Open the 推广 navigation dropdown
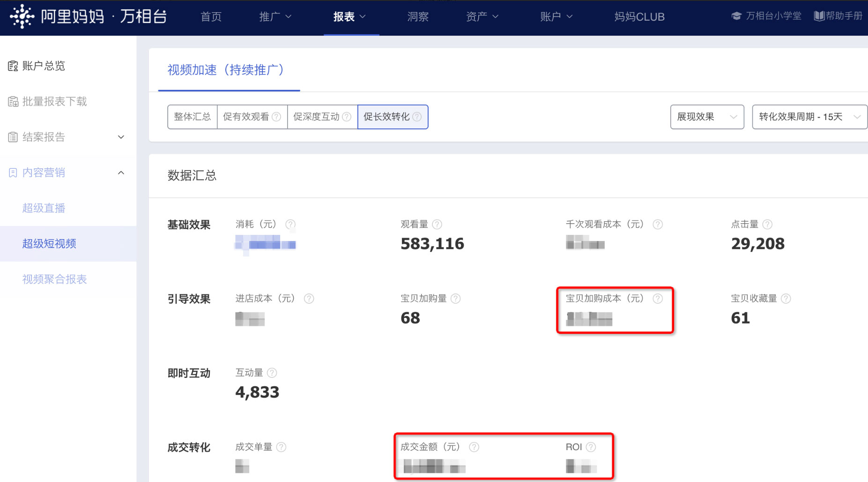 click(x=275, y=17)
